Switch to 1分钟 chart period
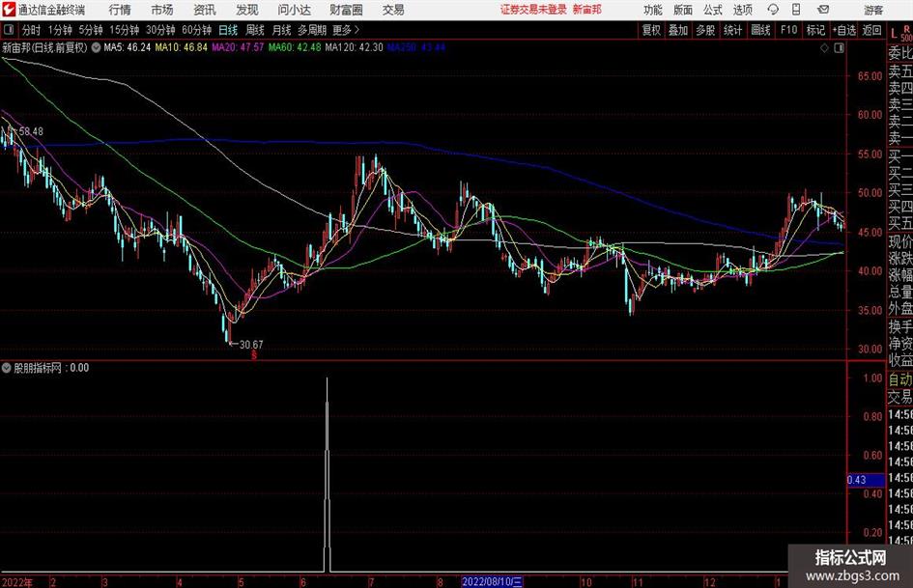The image size is (913, 588). (60, 30)
